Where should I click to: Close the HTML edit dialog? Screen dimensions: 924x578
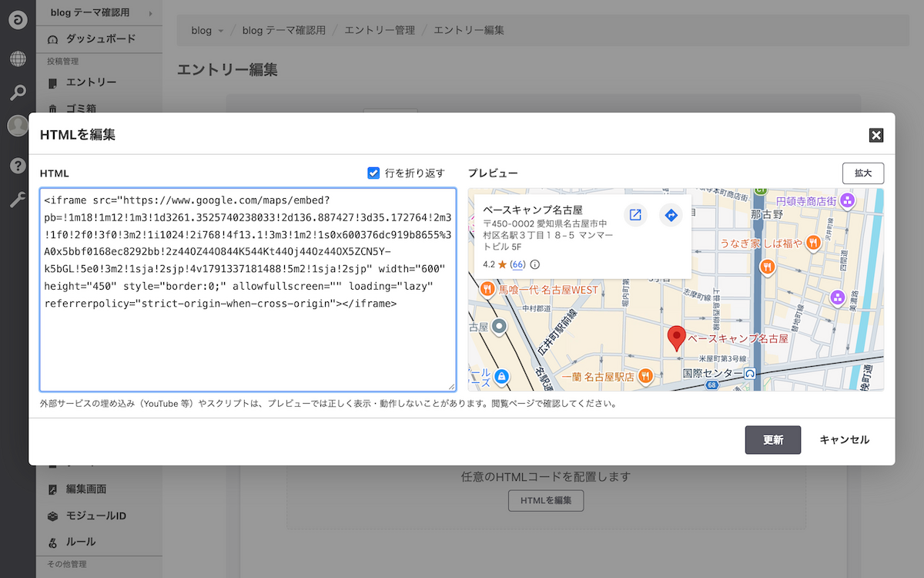point(875,136)
